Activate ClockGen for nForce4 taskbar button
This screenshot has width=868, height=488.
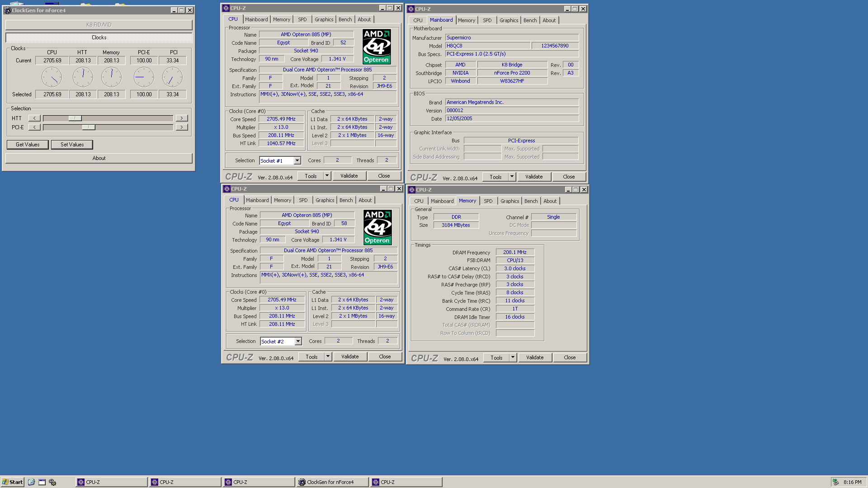(x=332, y=482)
